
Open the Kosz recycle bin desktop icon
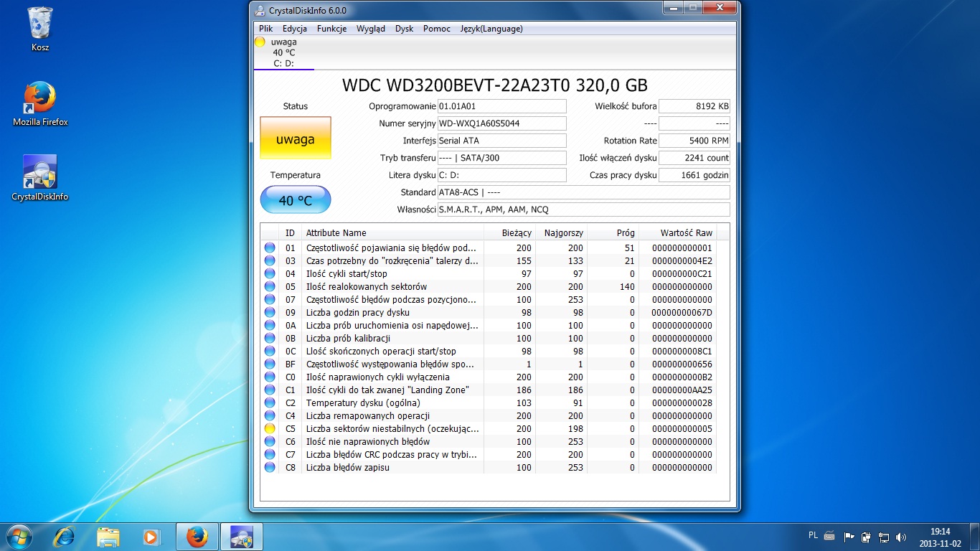pos(40,29)
